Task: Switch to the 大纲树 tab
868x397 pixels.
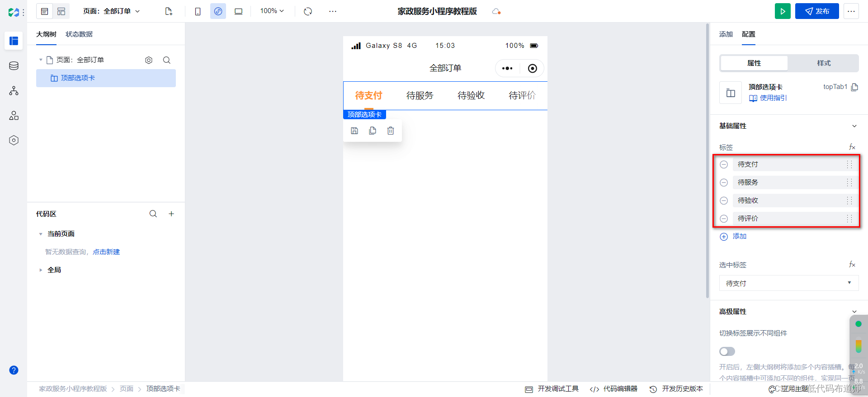Action: [x=46, y=34]
